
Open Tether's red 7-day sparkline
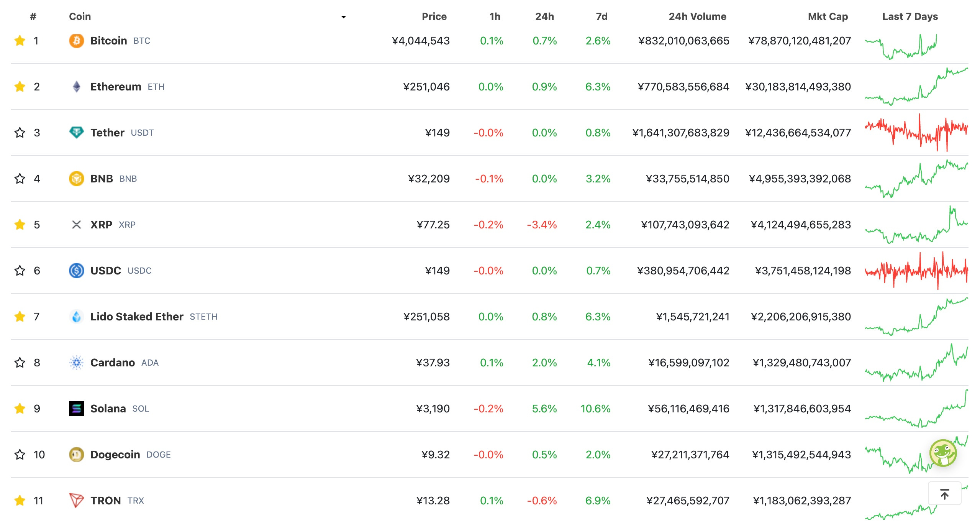tap(916, 133)
